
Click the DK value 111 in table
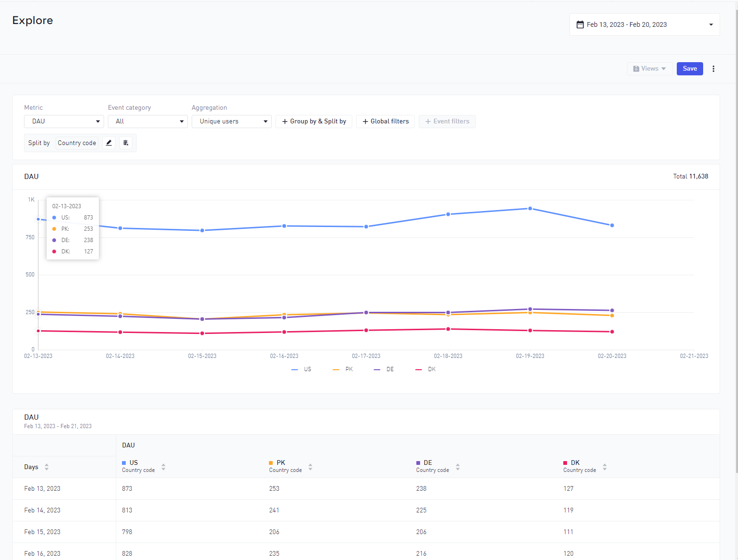coord(568,532)
